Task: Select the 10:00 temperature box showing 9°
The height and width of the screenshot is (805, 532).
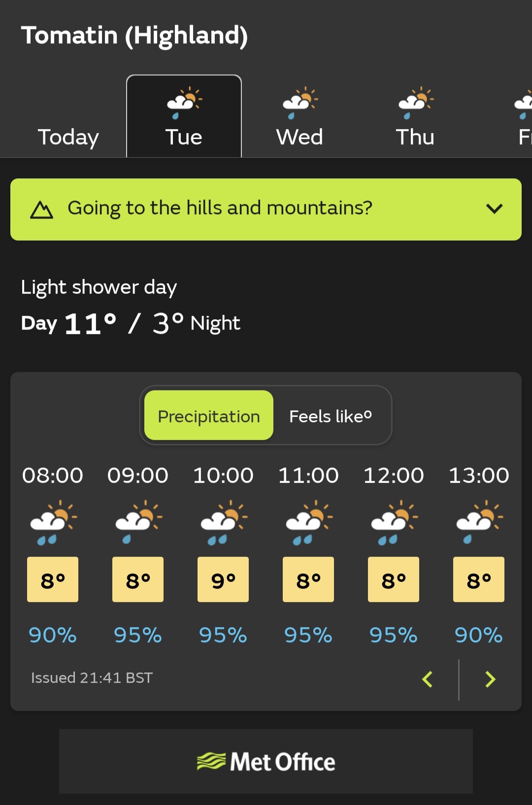Action: point(223,579)
